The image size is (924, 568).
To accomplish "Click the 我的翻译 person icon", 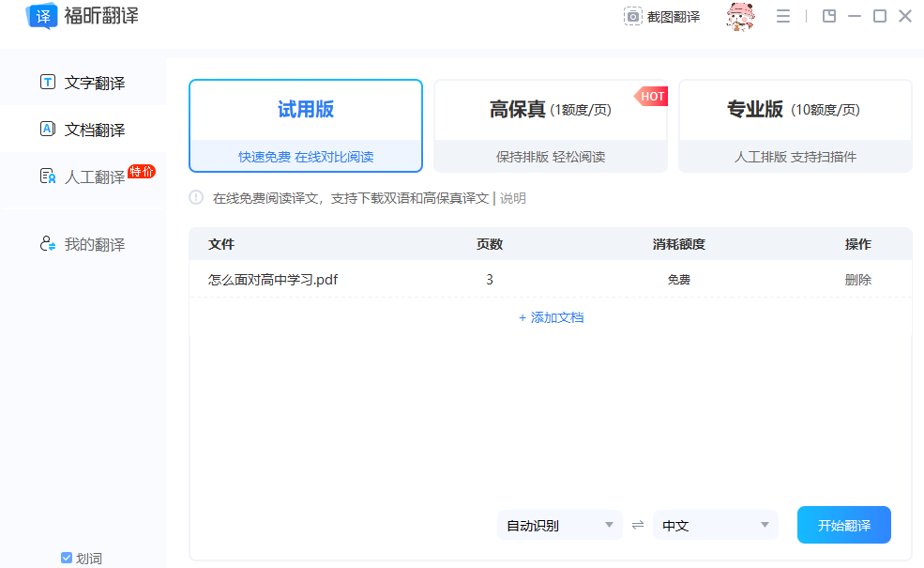I will [x=48, y=243].
